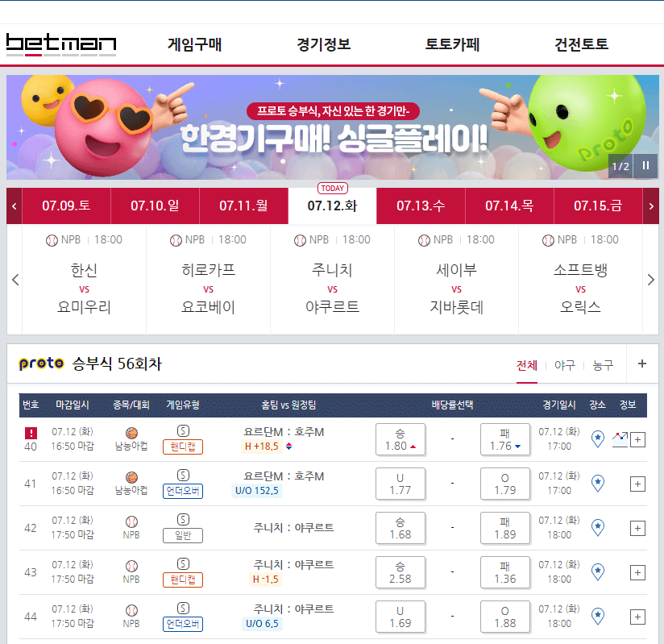Screen dimensions: 664x644
Task: Click the red alert icon on game 40
Action: [x=31, y=433]
